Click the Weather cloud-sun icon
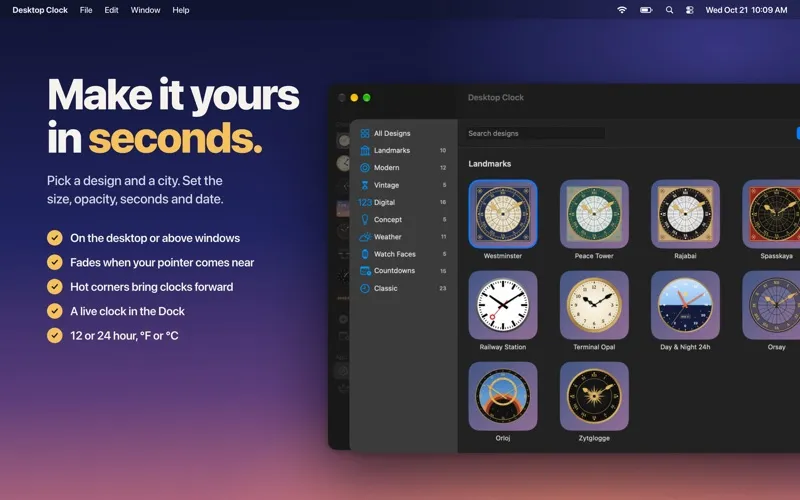The image size is (800, 500). pyautogui.click(x=365, y=237)
